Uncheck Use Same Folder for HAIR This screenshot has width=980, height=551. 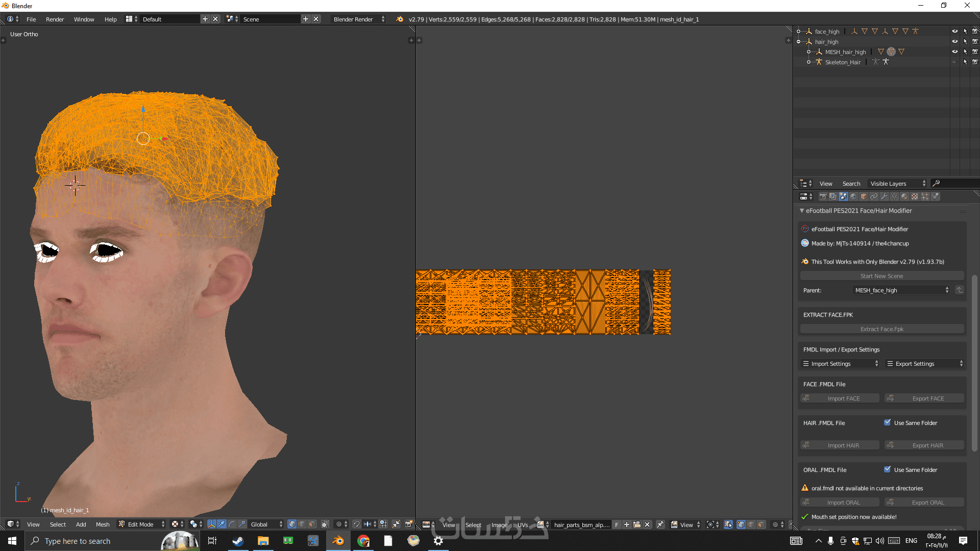[887, 422]
